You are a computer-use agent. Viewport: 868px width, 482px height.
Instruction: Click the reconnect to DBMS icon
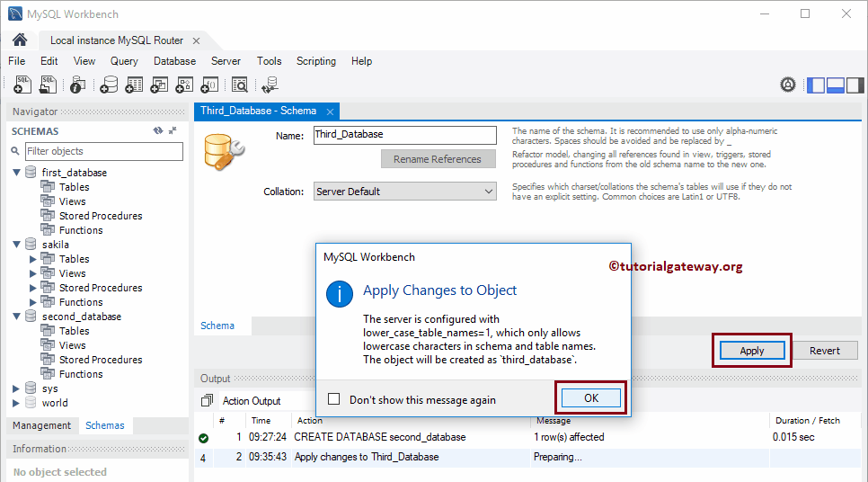coord(270,85)
